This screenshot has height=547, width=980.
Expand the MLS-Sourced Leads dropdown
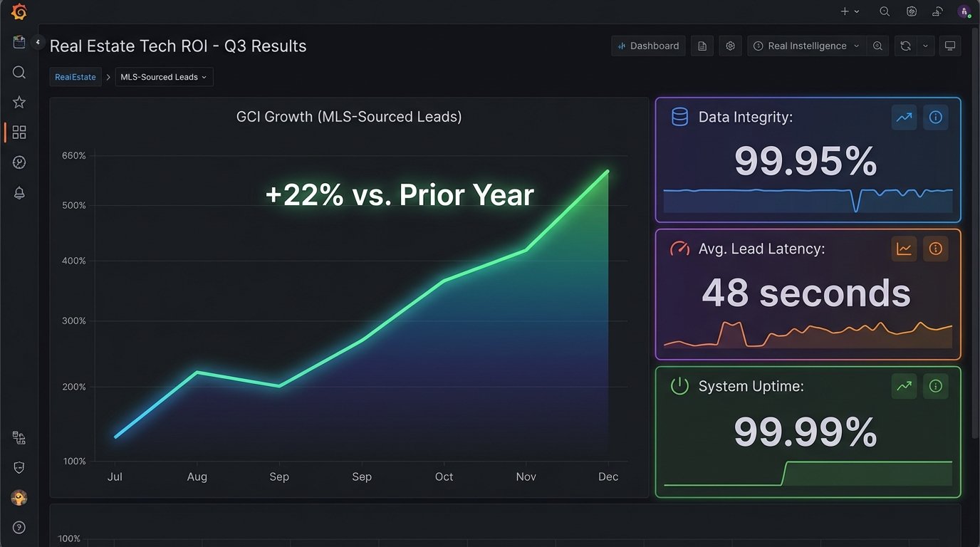(164, 77)
